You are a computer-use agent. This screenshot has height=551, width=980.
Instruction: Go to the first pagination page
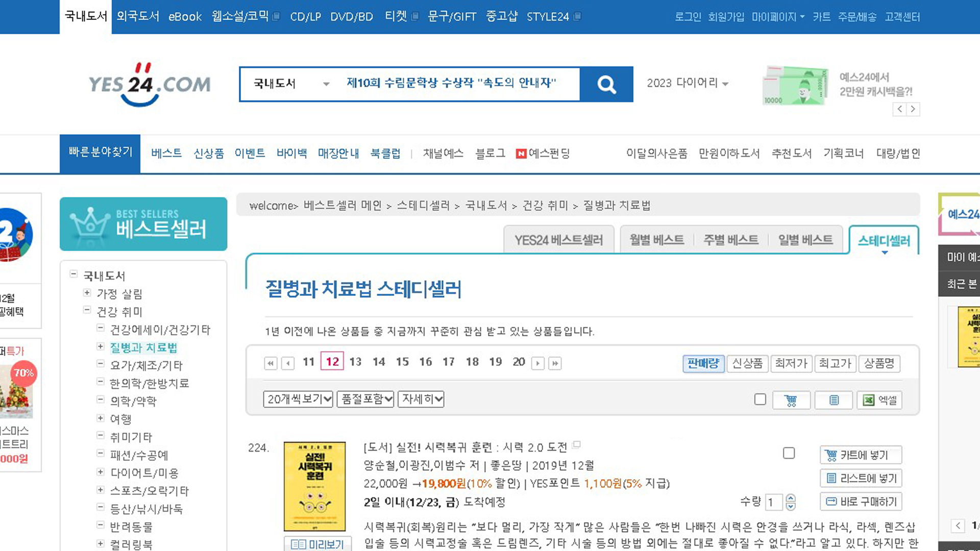coord(271,363)
